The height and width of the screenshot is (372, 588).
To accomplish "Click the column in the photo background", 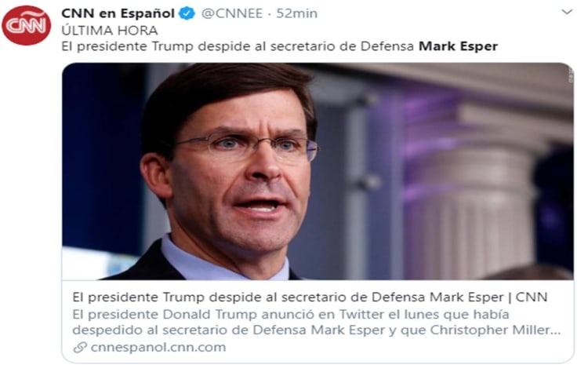I will (x=470, y=210).
